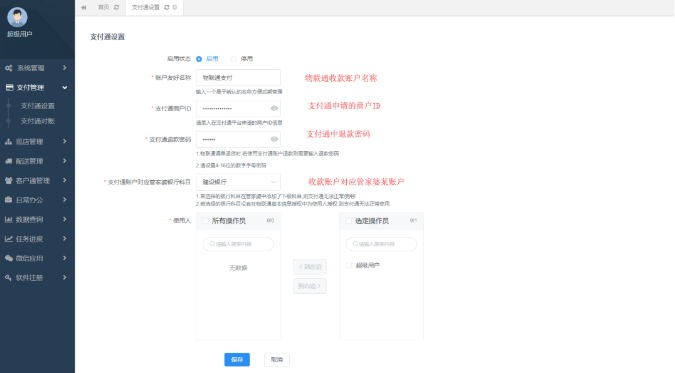Image resolution: width=675 pixels, height=373 pixels.
Task: Click the 到左边 transfer button
Action: pos(310,267)
